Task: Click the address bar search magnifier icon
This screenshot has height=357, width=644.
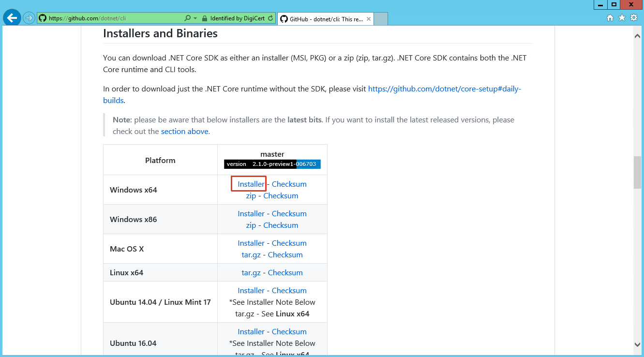Action: [188, 18]
